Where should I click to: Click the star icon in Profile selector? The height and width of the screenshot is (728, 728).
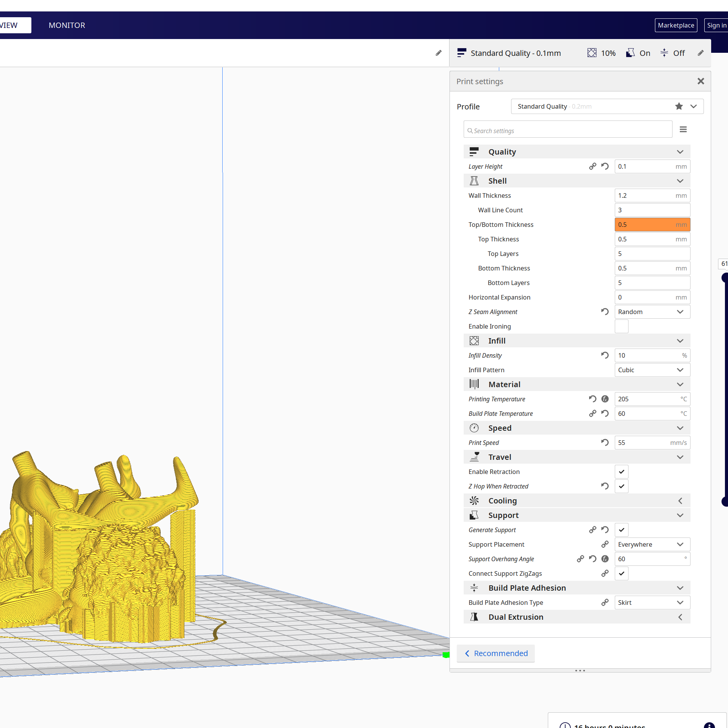click(x=679, y=106)
